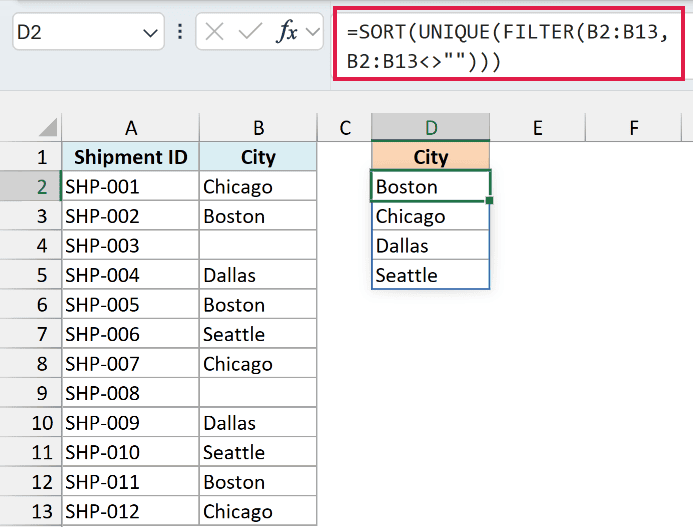The width and height of the screenshot is (693, 527).
Task: Click the Cancel (X) formula icon
Action: click(214, 32)
